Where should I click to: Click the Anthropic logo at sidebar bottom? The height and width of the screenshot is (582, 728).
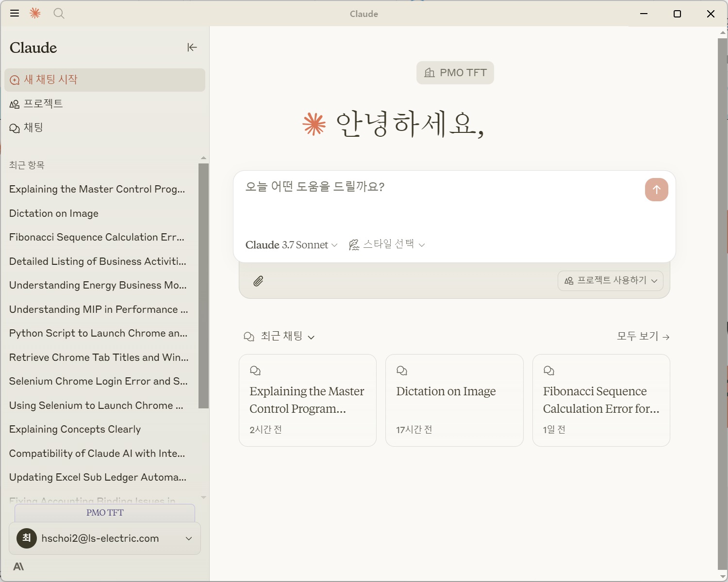click(18, 566)
